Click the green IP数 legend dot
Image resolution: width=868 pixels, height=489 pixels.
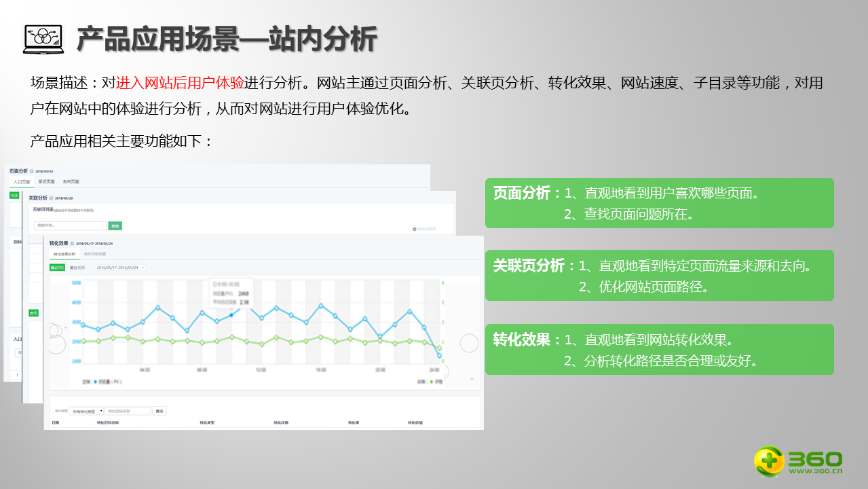[432, 382]
